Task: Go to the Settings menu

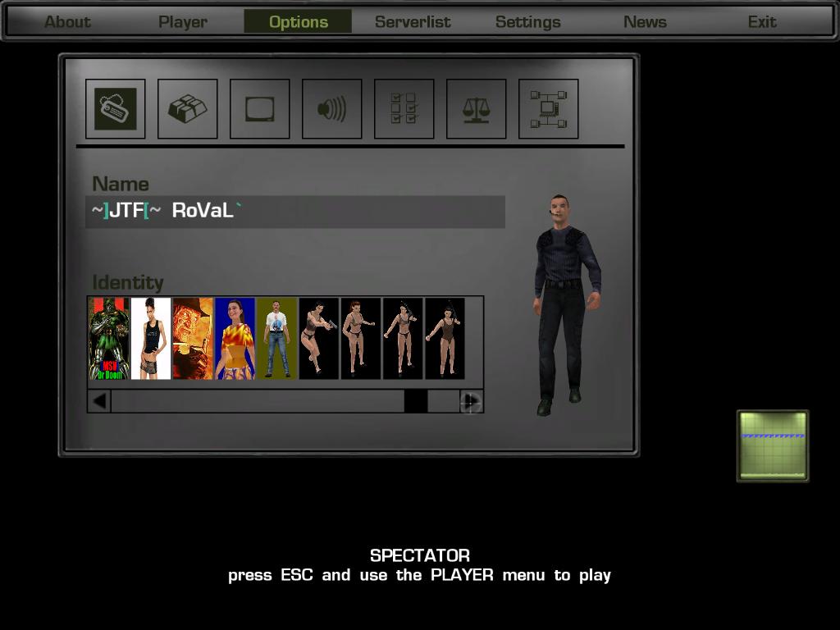Action: [527, 22]
